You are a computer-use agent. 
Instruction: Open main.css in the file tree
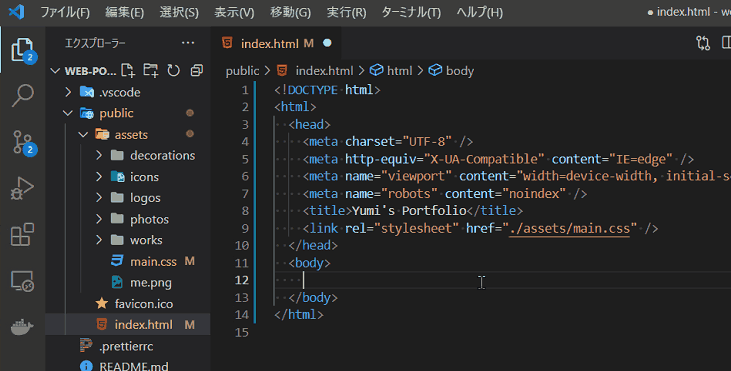coord(153,261)
